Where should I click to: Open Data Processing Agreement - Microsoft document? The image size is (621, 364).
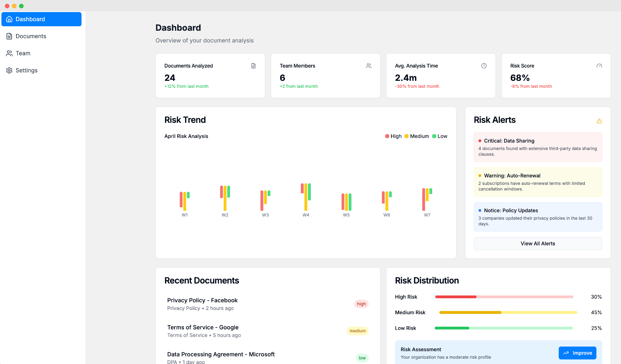pos(268,357)
